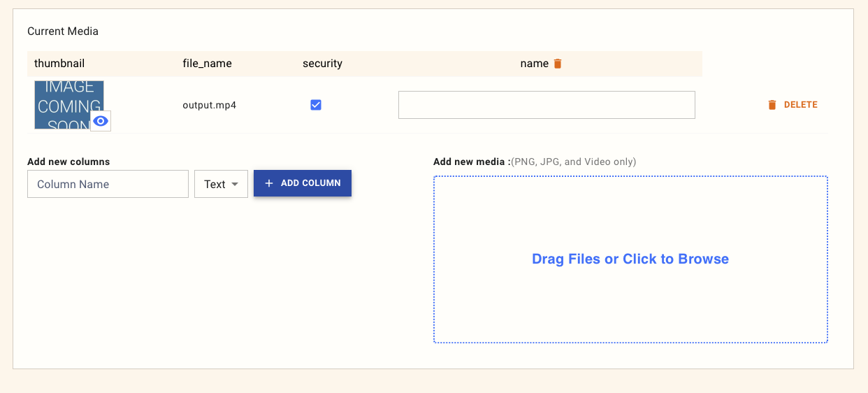The image size is (868, 393).
Task: Toggle the security checkbox for output.mp4
Action: click(x=316, y=105)
